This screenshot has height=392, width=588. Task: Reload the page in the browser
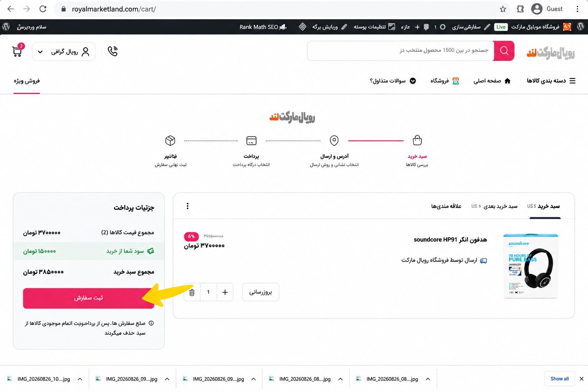(43, 9)
